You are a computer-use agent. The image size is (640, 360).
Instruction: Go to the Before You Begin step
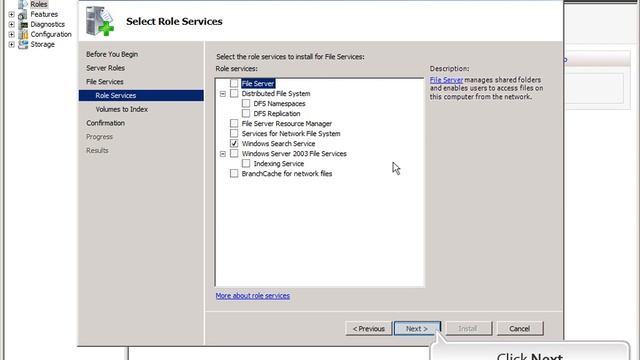click(112, 54)
